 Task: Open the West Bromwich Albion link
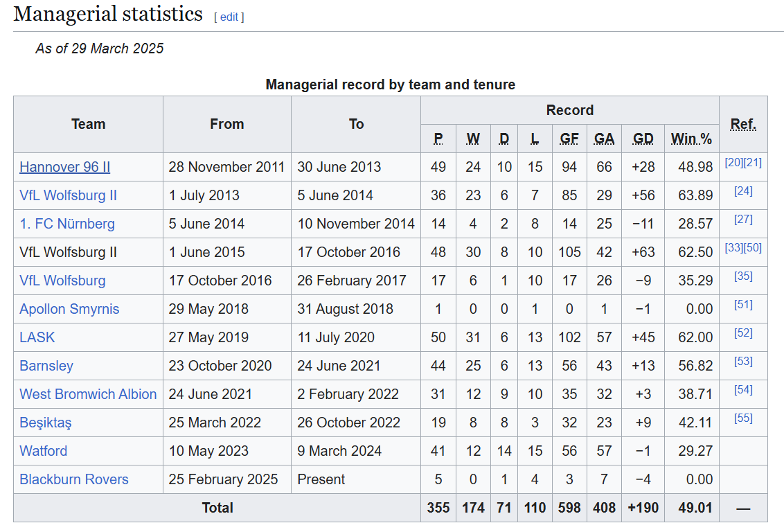point(88,395)
